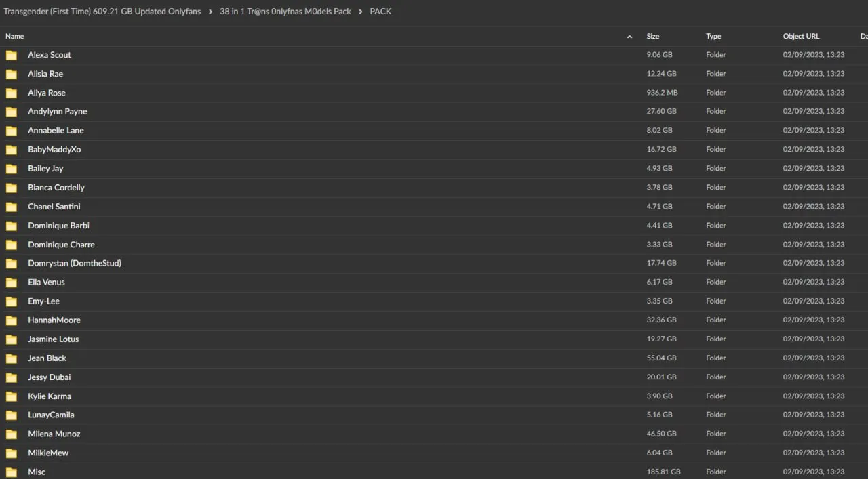Image resolution: width=868 pixels, height=479 pixels.
Task: Open the LunayCamila folder icon
Action: (11, 415)
